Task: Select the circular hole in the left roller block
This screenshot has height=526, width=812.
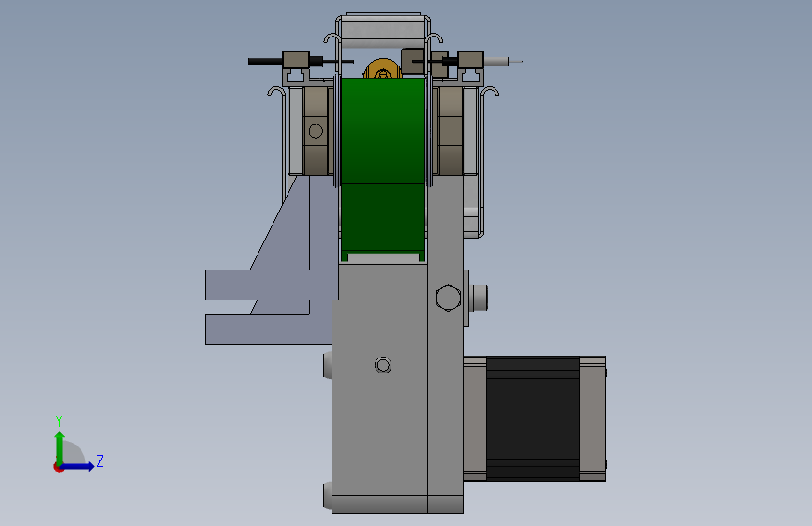Action: (316, 131)
